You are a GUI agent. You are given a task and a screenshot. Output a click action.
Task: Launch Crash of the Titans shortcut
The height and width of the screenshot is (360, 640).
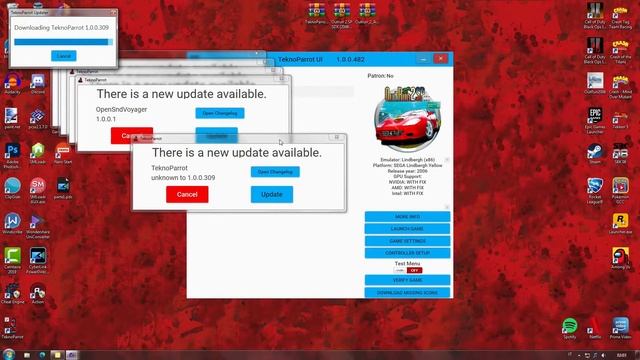[620, 51]
